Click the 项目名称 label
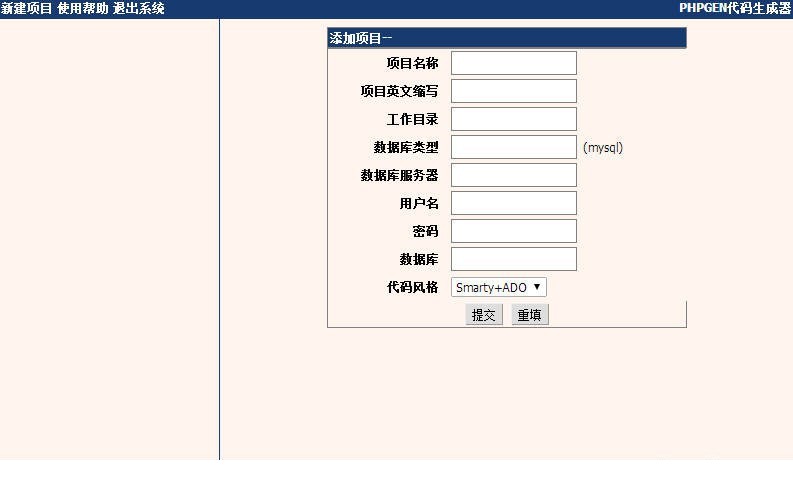 (412, 63)
